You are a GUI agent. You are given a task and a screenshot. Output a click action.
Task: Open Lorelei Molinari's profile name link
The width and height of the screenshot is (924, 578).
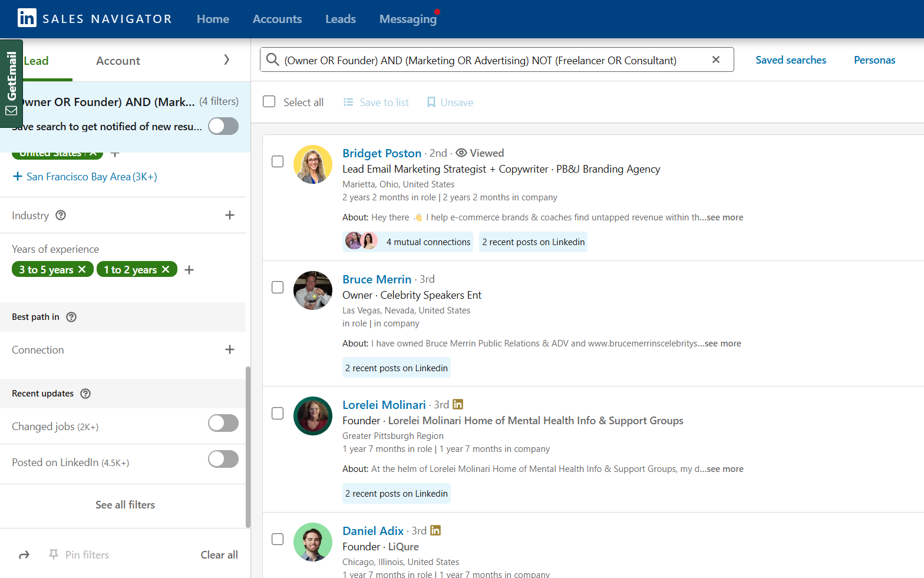tap(384, 405)
